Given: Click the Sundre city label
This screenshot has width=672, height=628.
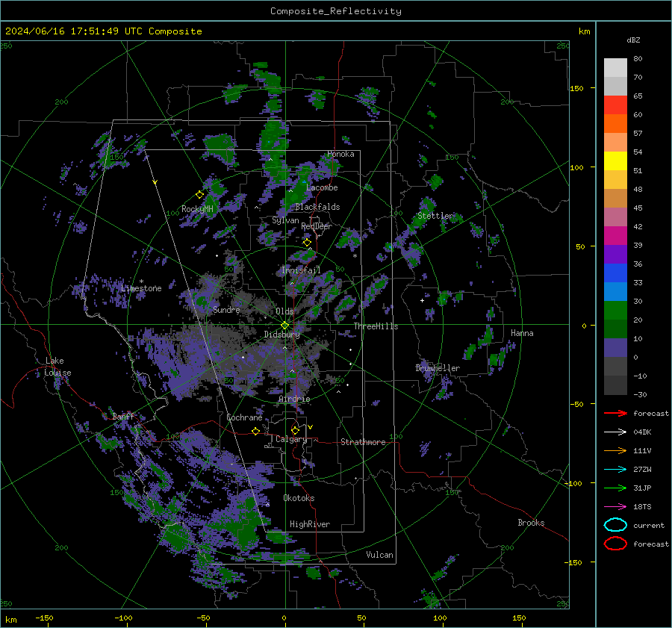Looking at the screenshot, I should [226, 310].
